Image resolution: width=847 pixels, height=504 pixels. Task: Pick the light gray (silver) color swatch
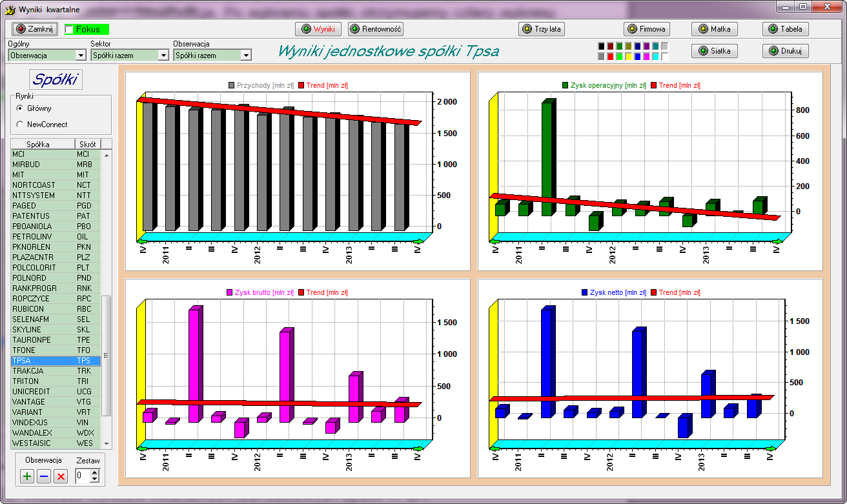665,46
